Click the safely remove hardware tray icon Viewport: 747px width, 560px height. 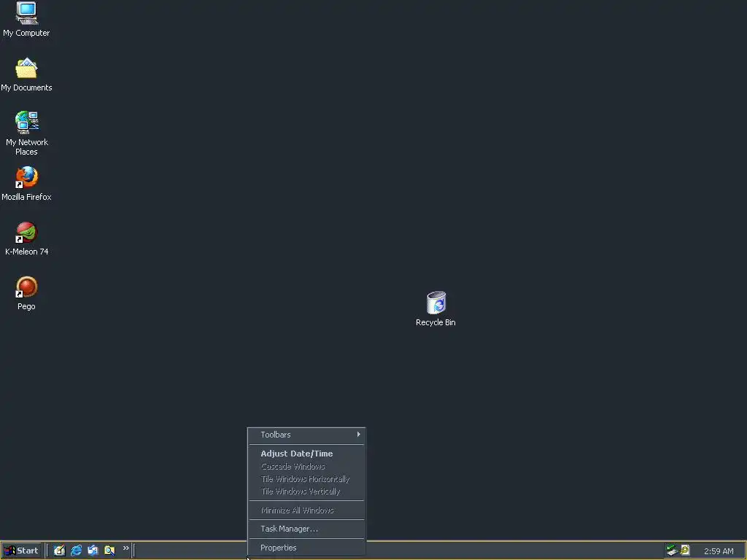[x=672, y=551]
